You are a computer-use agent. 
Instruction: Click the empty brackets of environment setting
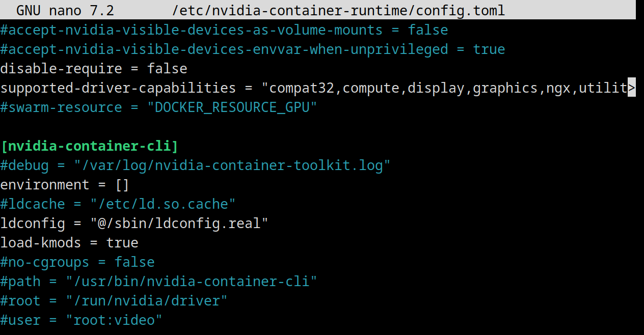[x=122, y=185]
